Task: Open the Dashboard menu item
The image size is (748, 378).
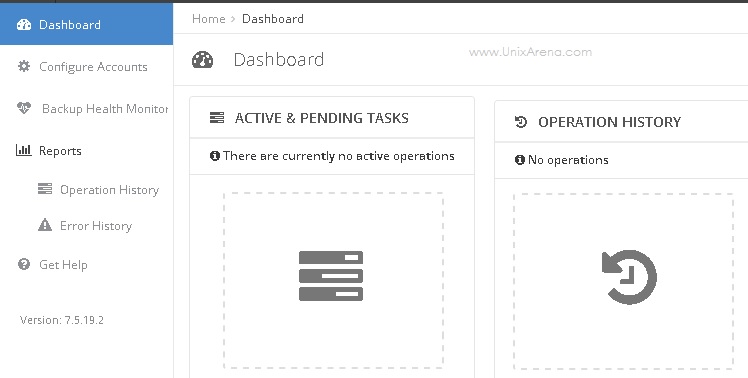Action: (x=86, y=24)
